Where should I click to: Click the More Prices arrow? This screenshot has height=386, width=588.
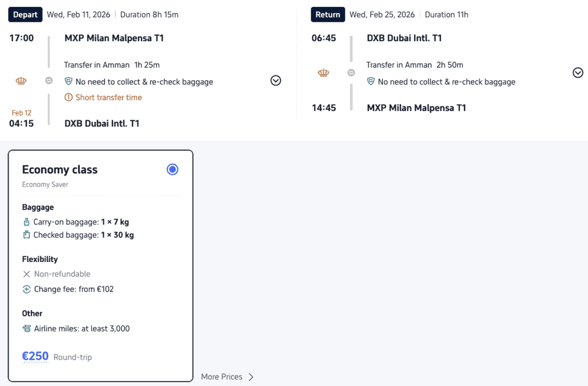[x=251, y=377]
